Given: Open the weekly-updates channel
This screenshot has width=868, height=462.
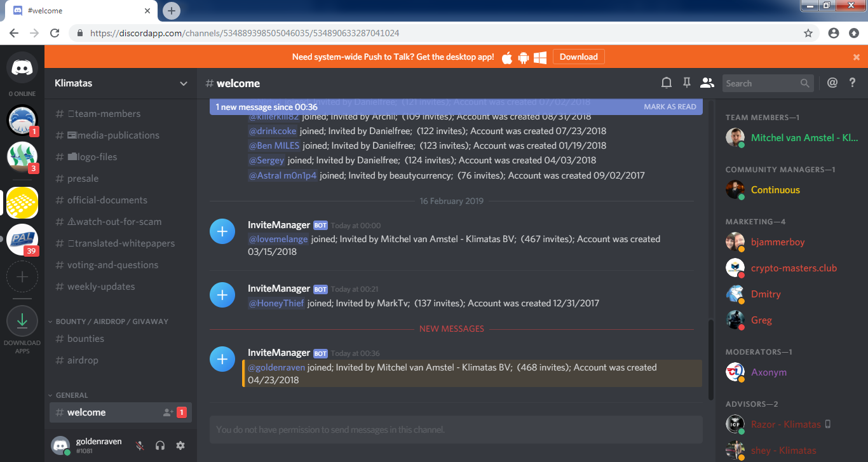Looking at the screenshot, I should [121, 287].
